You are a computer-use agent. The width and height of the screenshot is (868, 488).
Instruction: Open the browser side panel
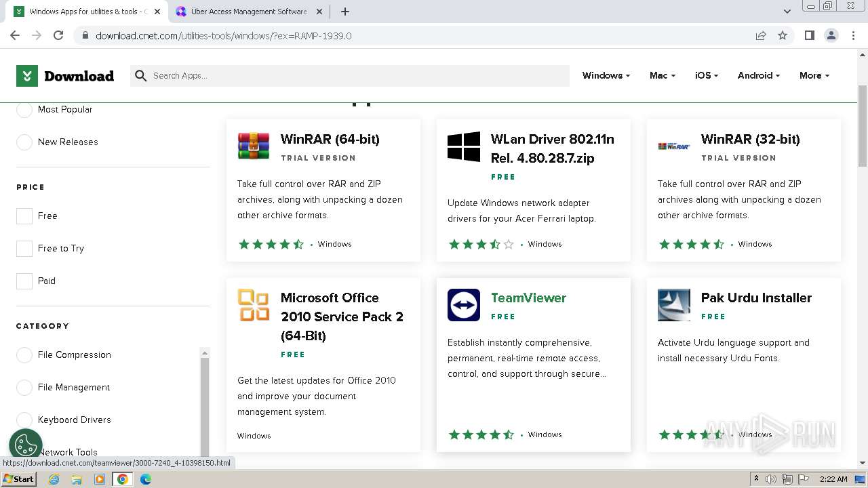(x=809, y=35)
